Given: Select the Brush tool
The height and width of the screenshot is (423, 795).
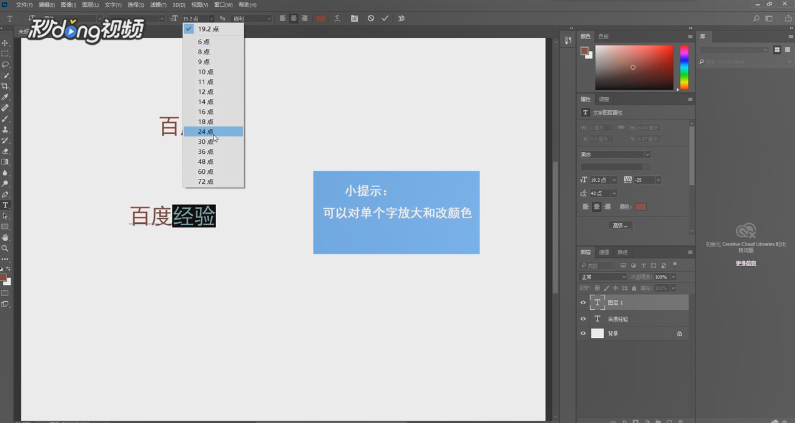Looking at the screenshot, I should click(5, 119).
